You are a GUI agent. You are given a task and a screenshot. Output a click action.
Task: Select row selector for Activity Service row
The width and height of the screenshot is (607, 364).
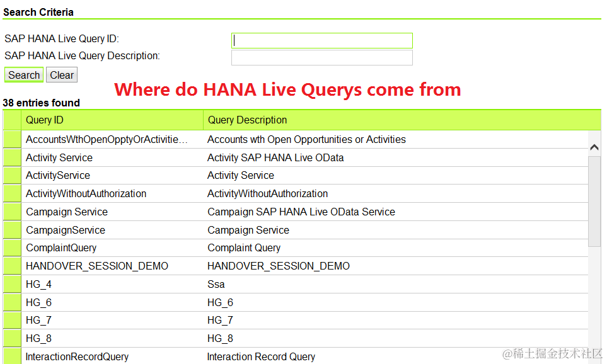tap(12, 157)
